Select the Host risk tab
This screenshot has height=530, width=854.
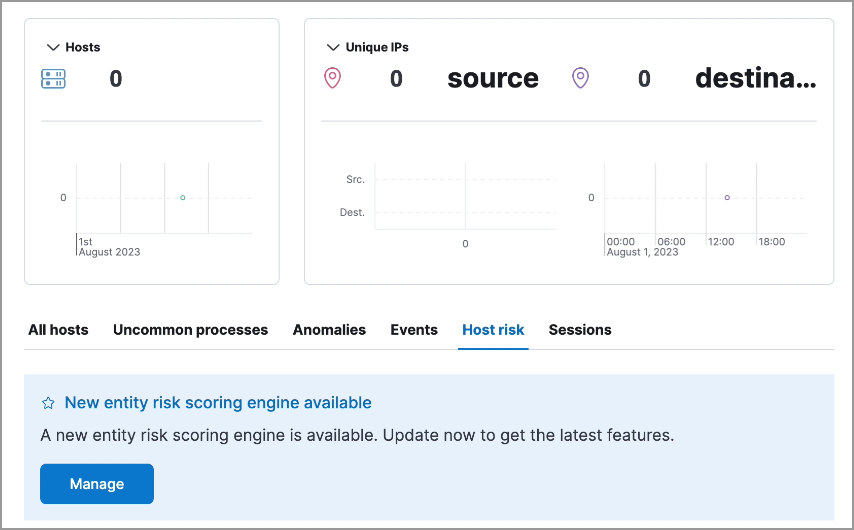(493, 329)
